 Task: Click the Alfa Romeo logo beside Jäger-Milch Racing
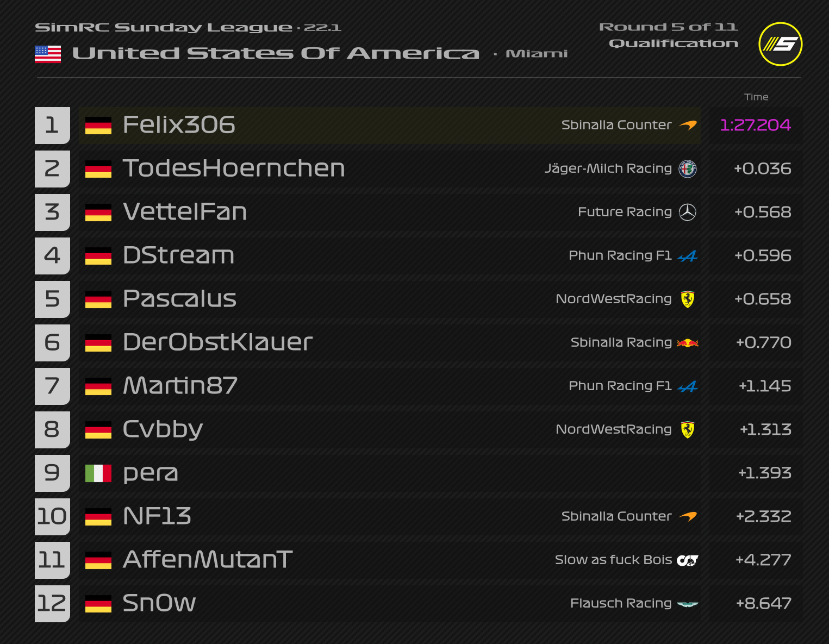point(688,169)
